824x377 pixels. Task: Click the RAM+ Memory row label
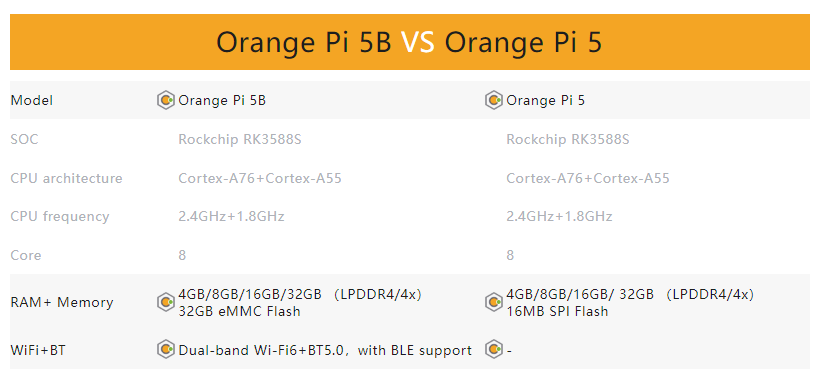62,302
